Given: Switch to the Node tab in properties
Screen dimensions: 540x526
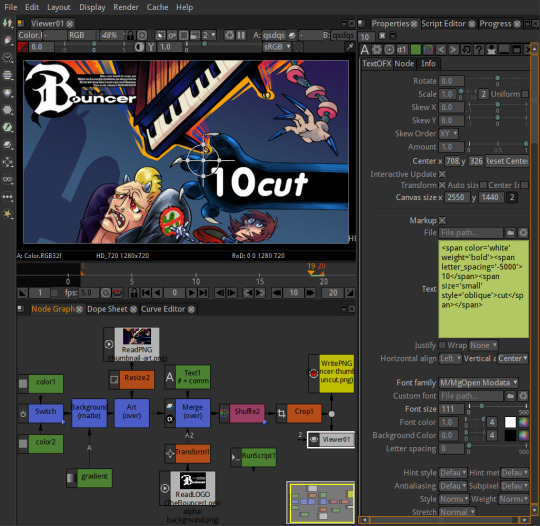Looking at the screenshot, I should click(x=404, y=64).
